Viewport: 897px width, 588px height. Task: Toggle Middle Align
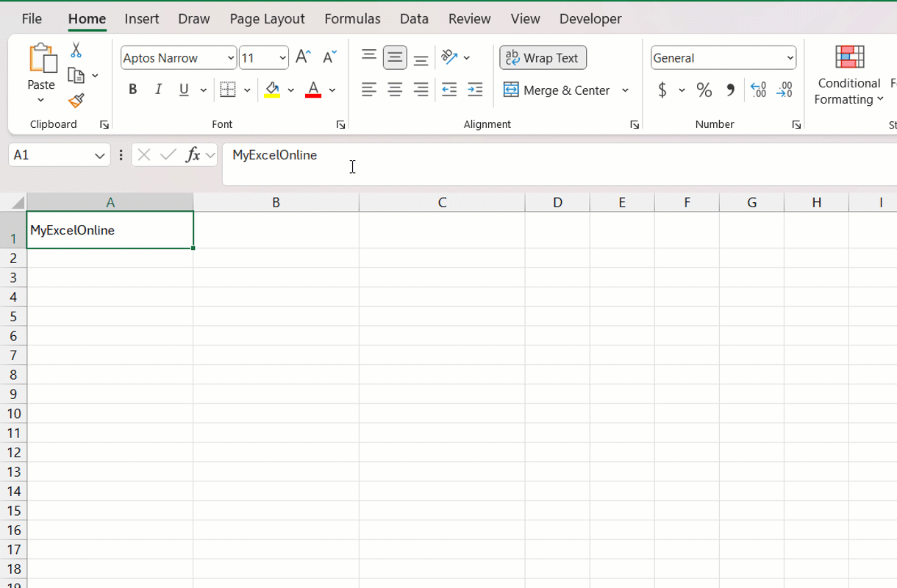395,57
